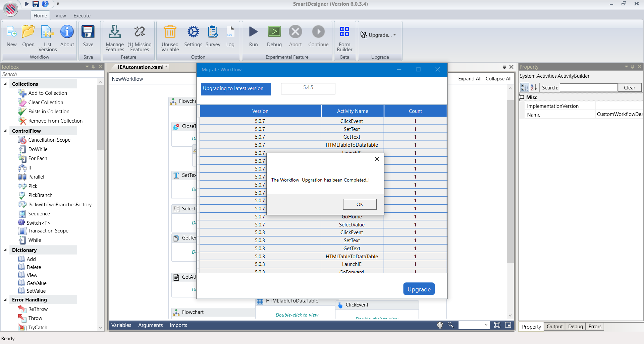644x344 pixels.
Task: Open the Output tab
Action: coord(554,327)
